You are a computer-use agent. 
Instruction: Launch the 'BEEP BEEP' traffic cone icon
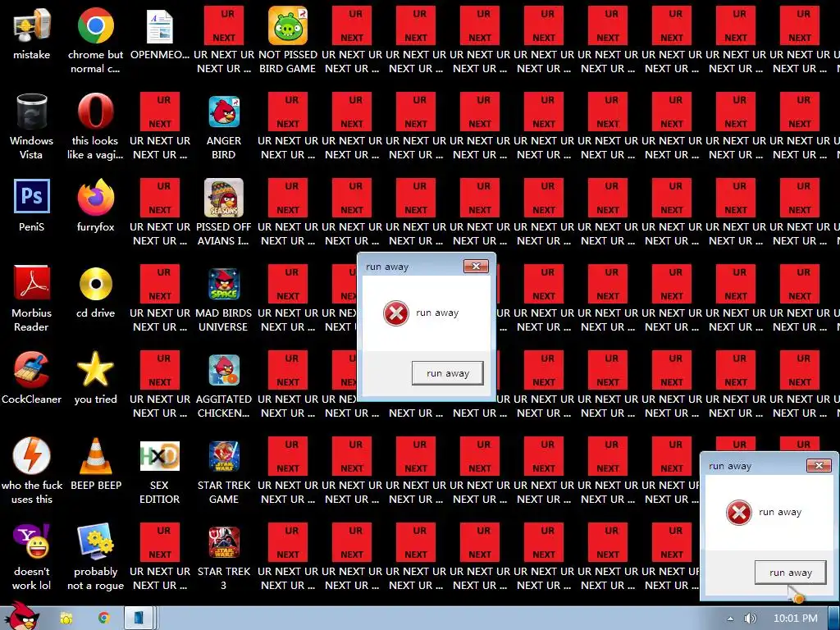click(95, 456)
